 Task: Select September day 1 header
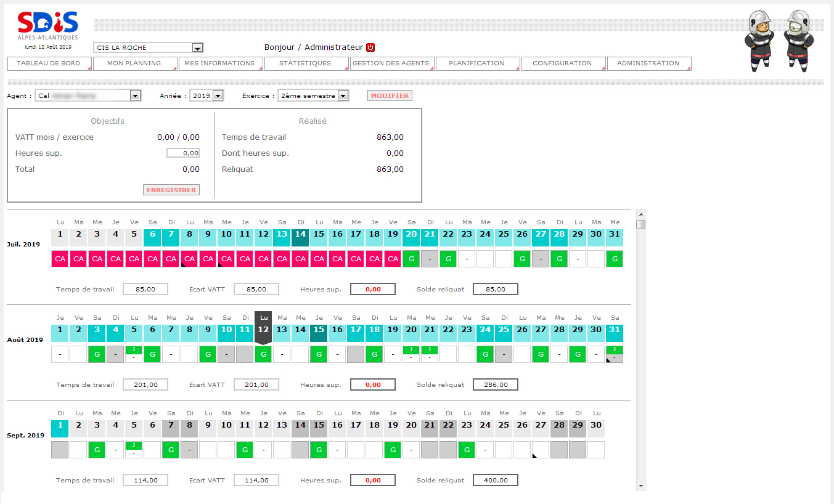coord(60,428)
